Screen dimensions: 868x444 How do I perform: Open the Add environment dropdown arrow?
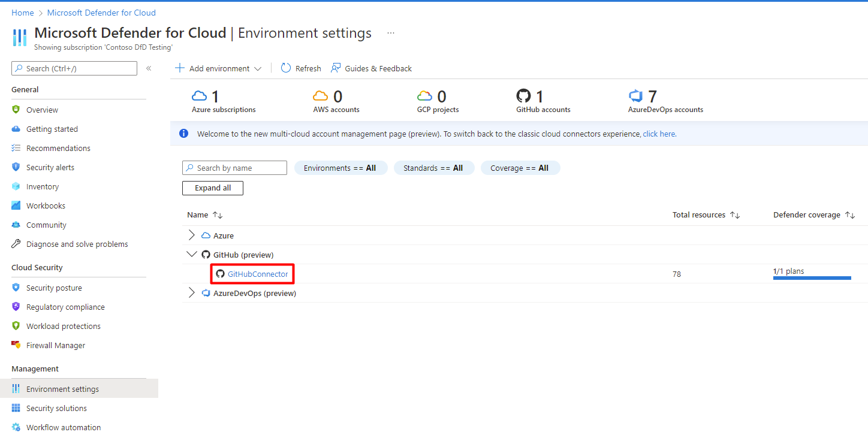click(258, 68)
